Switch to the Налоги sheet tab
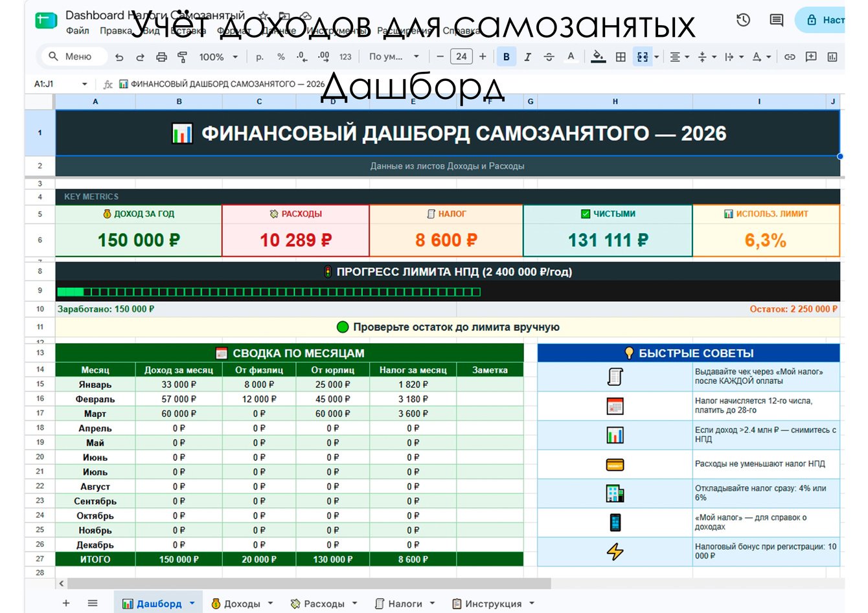 pyautogui.click(x=405, y=603)
